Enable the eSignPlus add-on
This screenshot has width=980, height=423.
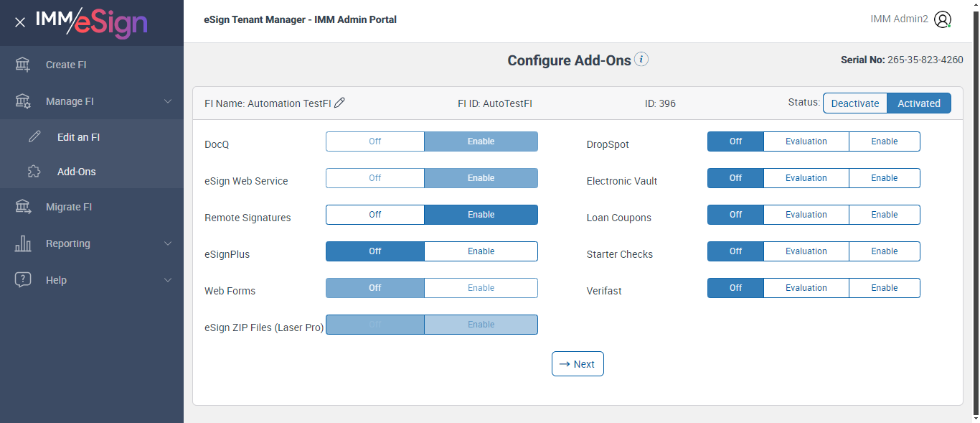click(481, 251)
